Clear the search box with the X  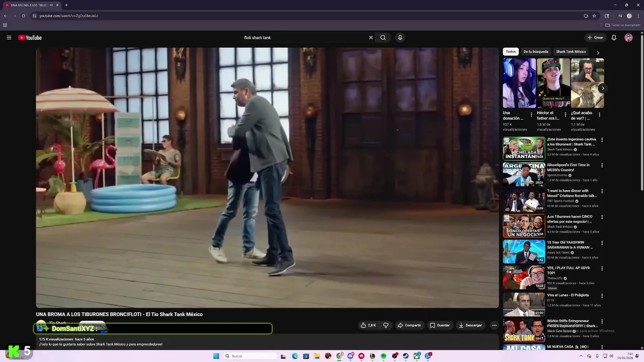click(x=371, y=38)
